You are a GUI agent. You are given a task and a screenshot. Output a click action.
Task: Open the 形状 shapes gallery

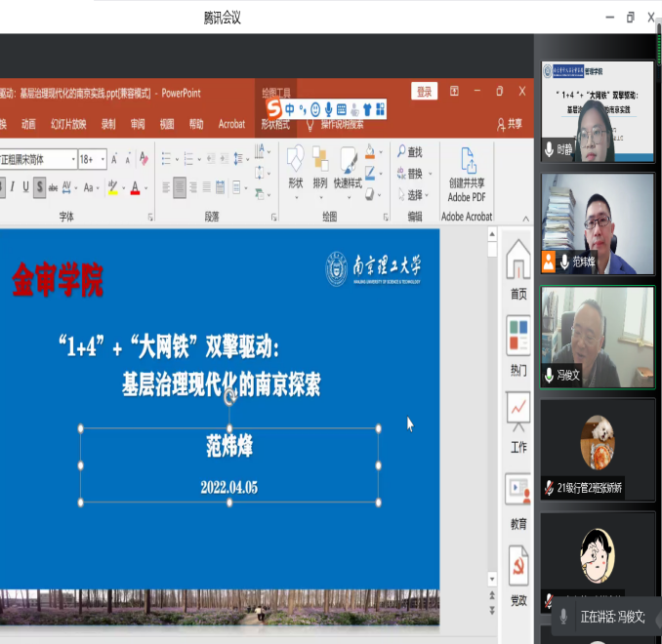click(x=295, y=166)
